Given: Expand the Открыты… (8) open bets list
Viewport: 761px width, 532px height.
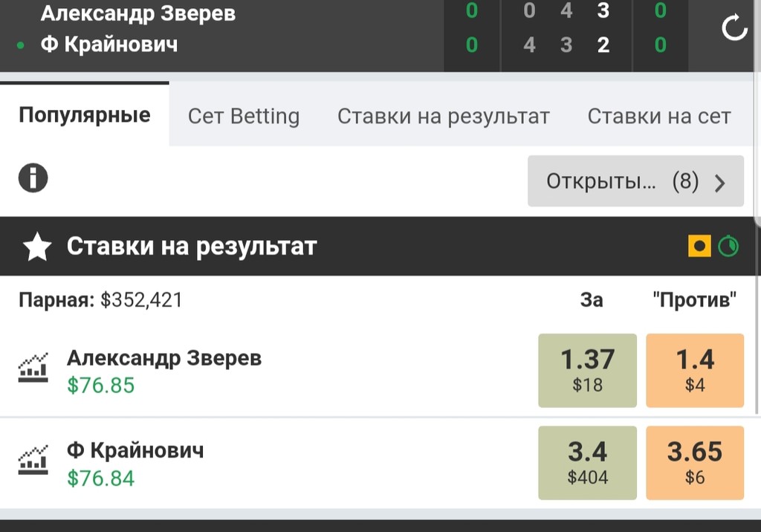Looking at the screenshot, I should 635,181.
